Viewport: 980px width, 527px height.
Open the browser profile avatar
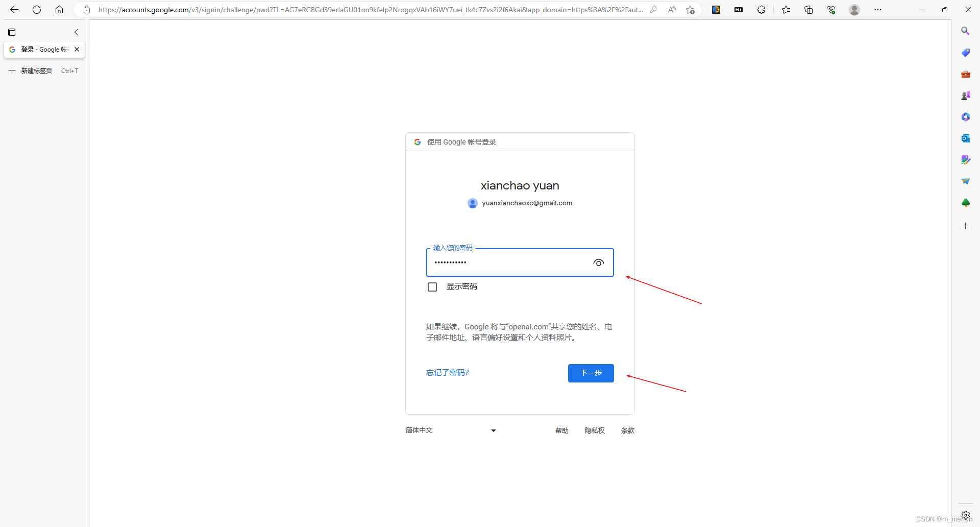(x=854, y=10)
